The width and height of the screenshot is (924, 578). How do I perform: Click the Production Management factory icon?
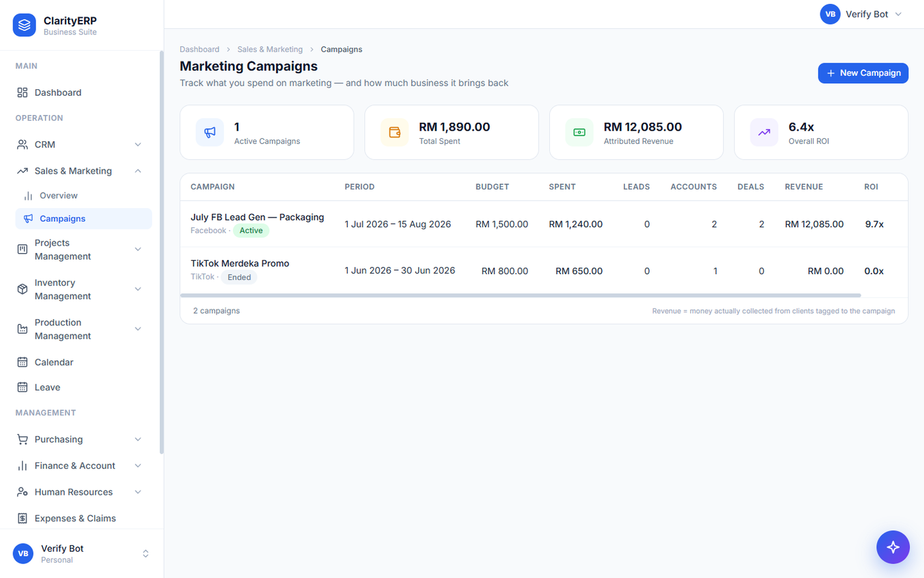pos(22,329)
